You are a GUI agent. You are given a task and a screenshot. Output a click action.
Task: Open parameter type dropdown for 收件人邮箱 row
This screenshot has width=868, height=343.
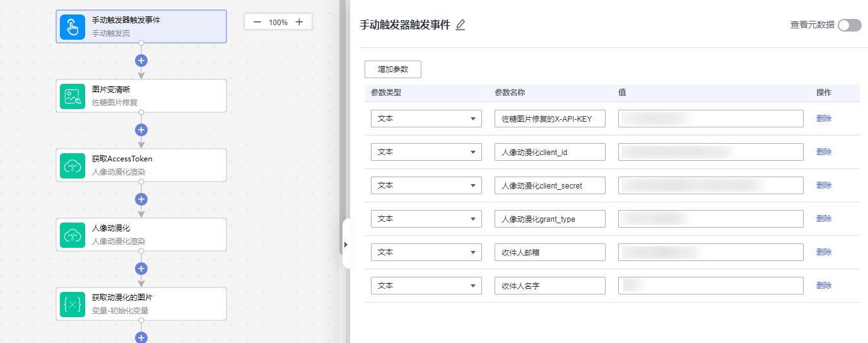(426, 252)
